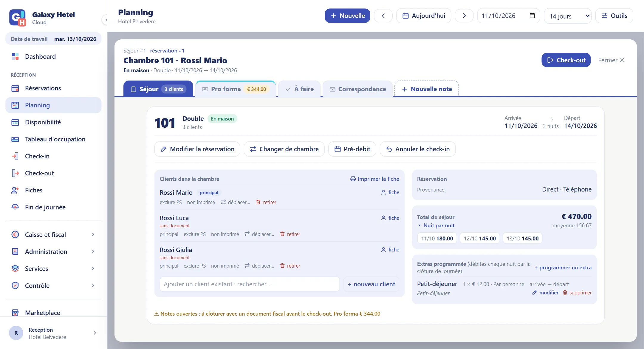The width and height of the screenshot is (644, 349).
Task: Add a Nouvelle note tab
Action: 427,89
